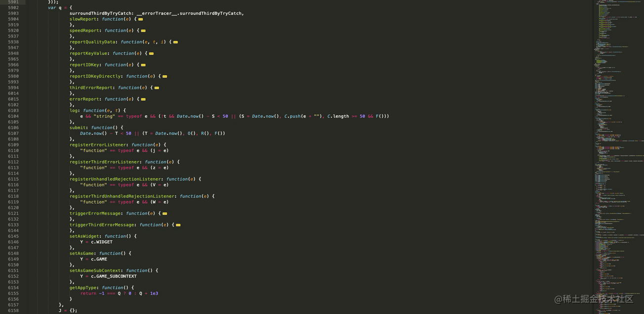Click the getAppType function name

[82, 288]
